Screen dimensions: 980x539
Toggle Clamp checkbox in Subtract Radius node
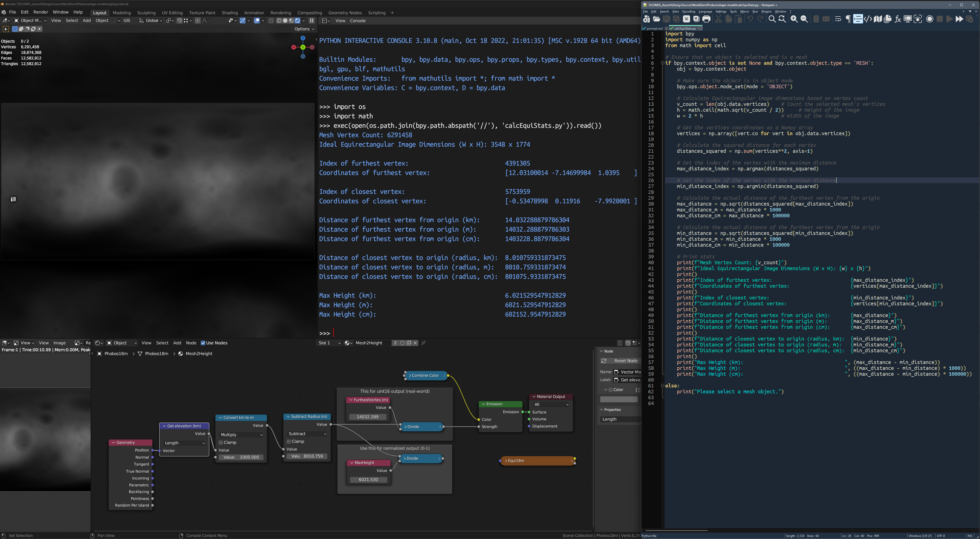point(288,441)
